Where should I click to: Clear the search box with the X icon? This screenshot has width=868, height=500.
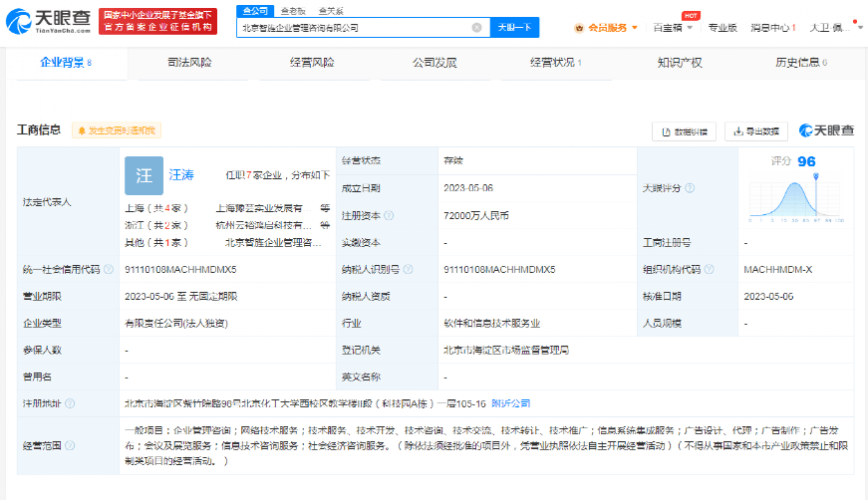click(x=476, y=28)
